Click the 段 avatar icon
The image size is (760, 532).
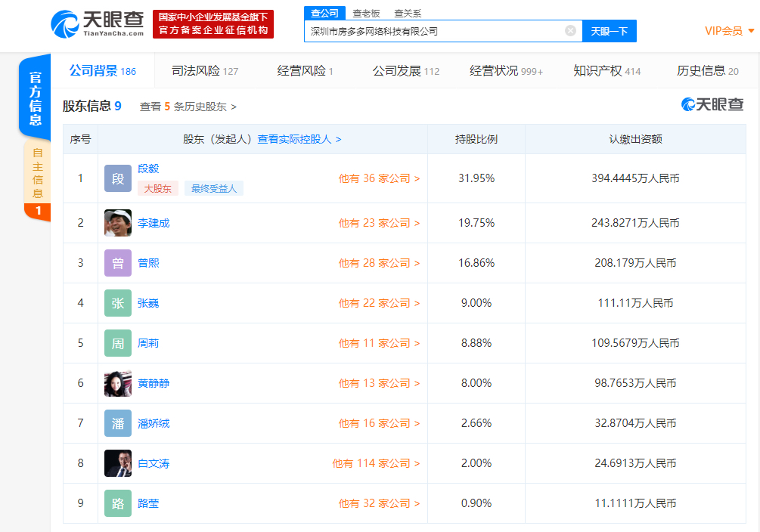[x=118, y=178]
